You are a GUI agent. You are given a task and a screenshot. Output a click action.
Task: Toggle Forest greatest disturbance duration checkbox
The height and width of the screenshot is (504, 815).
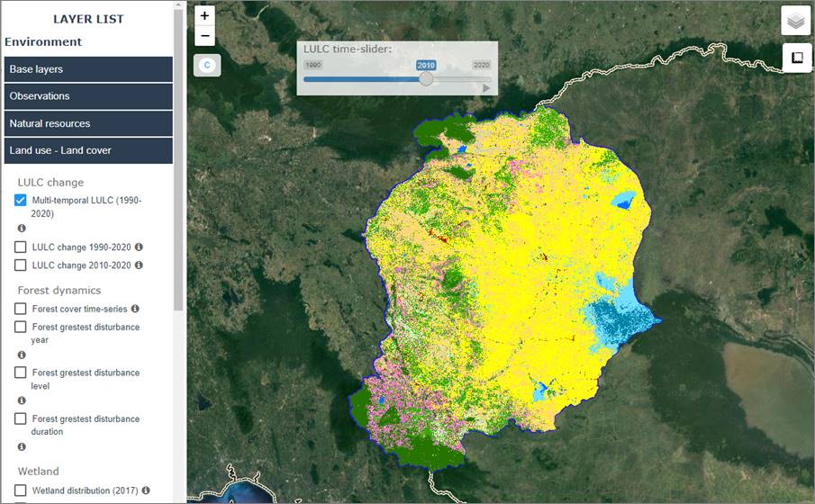[x=21, y=418]
